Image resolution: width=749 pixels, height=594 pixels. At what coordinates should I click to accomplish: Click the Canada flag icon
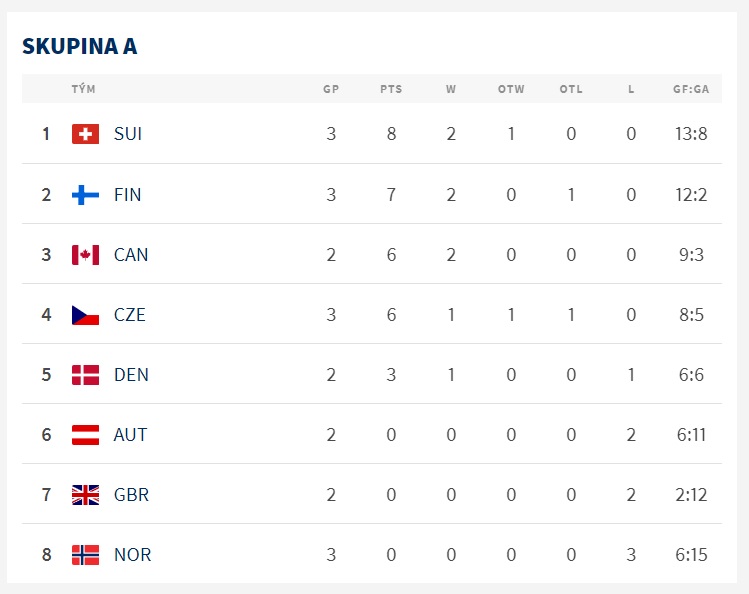pos(86,255)
